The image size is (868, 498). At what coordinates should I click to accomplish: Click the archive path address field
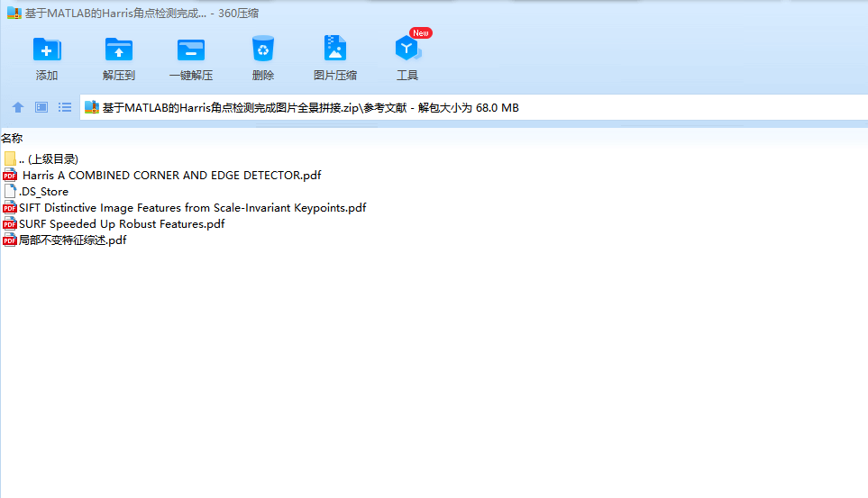[474, 107]
